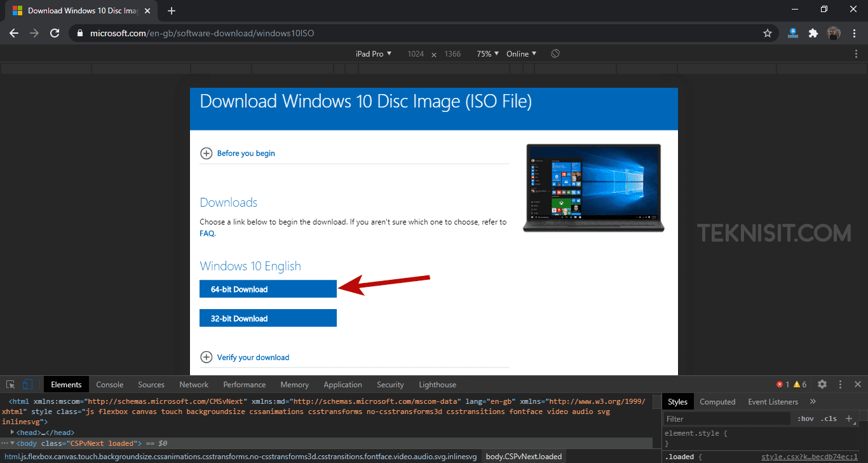Click the Styles Filter input

point(728,418)
